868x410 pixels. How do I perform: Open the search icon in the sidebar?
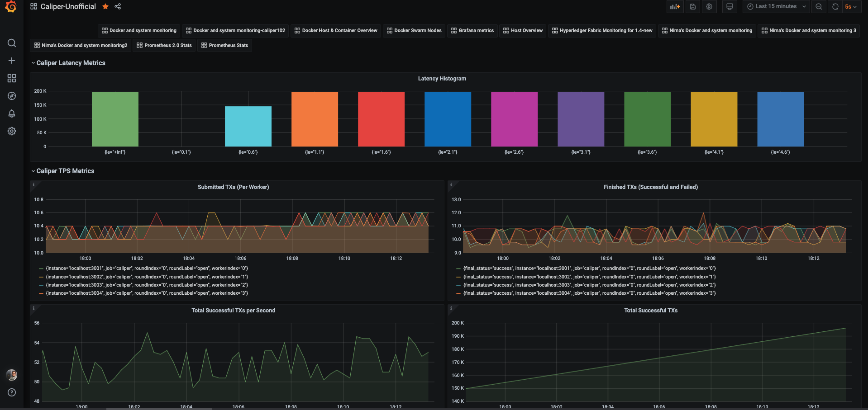pyautogui.click(x=12, y=43)
